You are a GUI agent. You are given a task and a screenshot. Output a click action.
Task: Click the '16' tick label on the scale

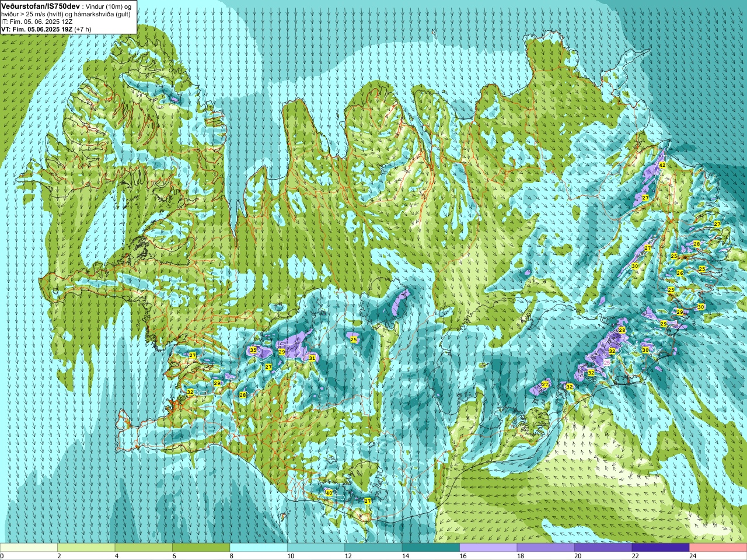(463, 556)
